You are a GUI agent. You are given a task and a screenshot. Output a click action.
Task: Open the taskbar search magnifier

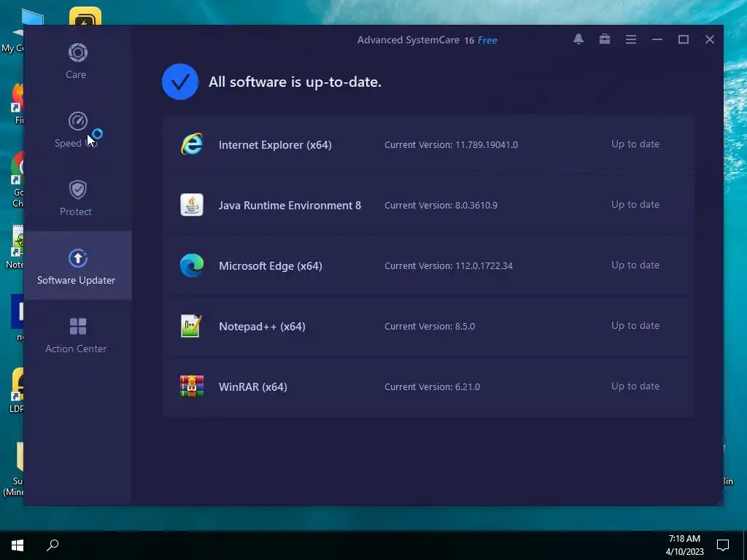tap(53, 545)
